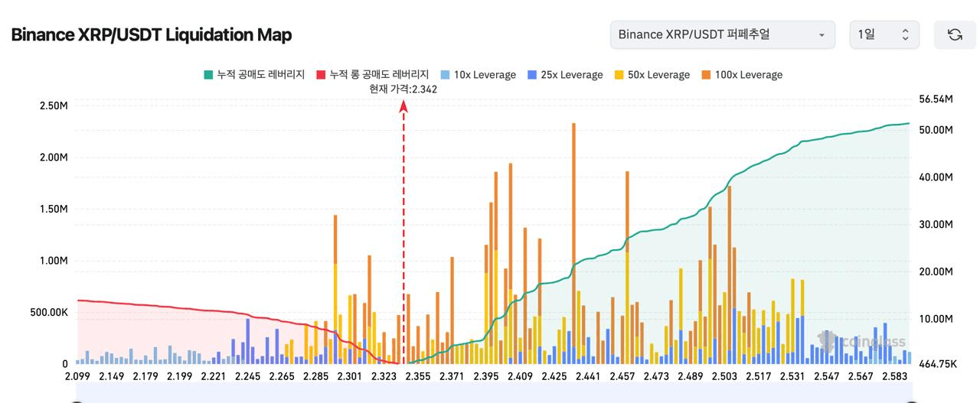This screenshot has height=403, width=980.
Task: Open the 1일 time range selector
Action: (x=884, y=34)
